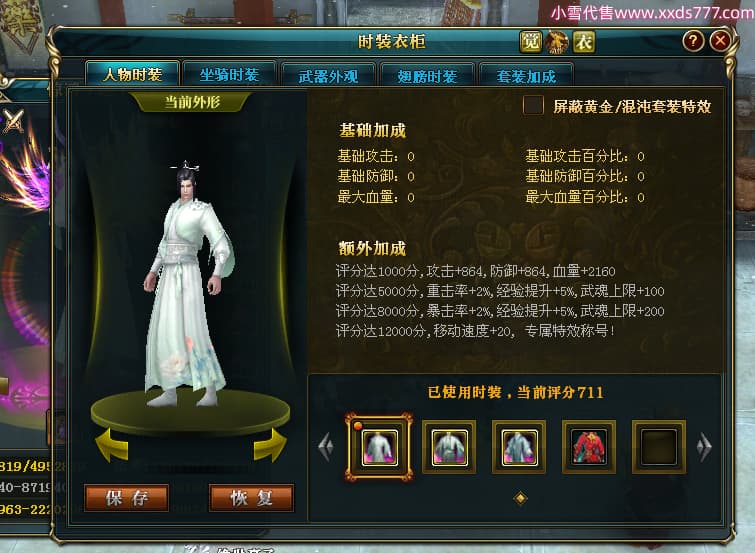Click the 衣 wardrobe icon in title bar
The image size is (755, 553).
click(x=584, y=42)
